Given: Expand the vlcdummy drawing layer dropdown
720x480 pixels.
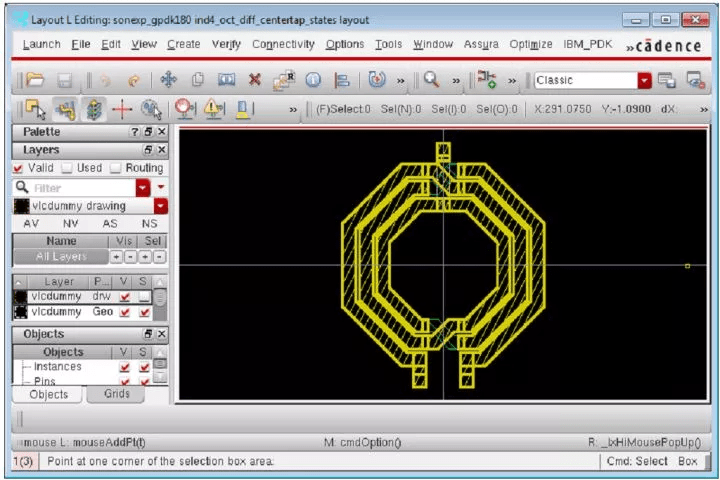Looking at the screenshot, I should tap(160, 206).
